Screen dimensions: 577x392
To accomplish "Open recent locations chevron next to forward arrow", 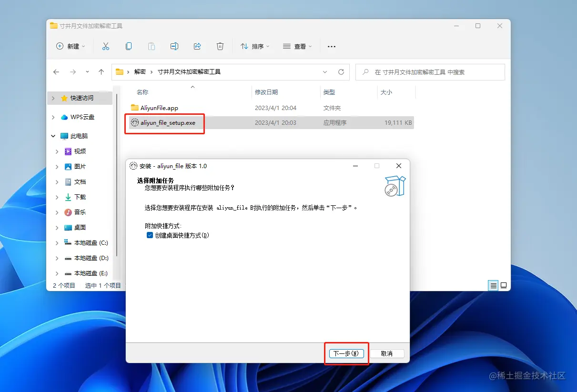I will [x=87, y=72].
